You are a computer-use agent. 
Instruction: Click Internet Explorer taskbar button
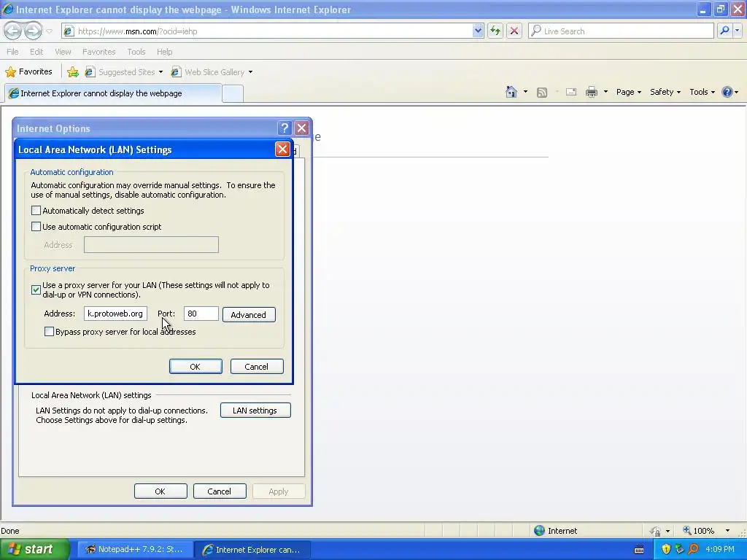coord(253,550)
